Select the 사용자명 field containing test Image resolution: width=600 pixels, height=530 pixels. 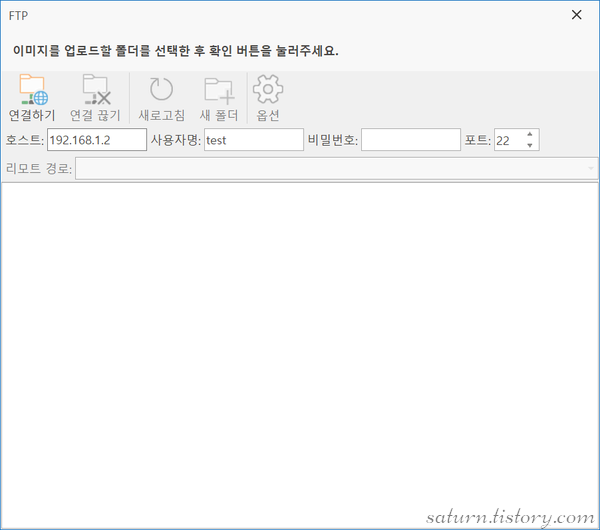[254, 140]
